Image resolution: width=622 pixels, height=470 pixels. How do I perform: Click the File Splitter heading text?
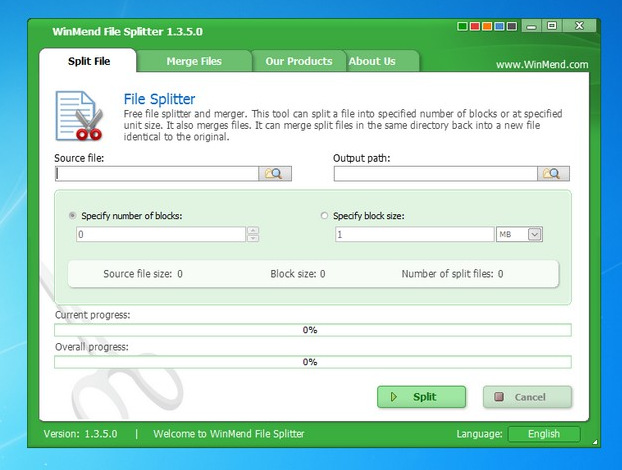click(159, 99)
